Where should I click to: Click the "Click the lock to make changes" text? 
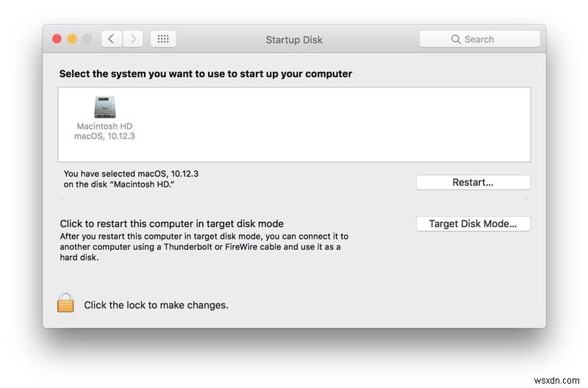(156, 305)
